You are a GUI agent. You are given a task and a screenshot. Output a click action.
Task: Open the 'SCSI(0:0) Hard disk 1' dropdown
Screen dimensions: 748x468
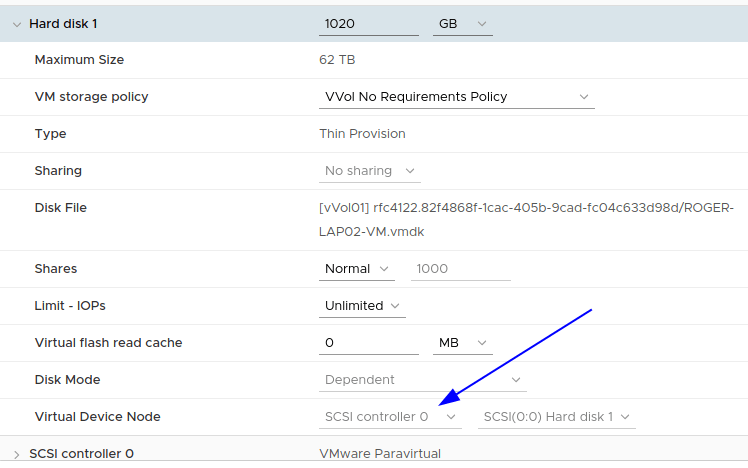[x=557, y=417]
